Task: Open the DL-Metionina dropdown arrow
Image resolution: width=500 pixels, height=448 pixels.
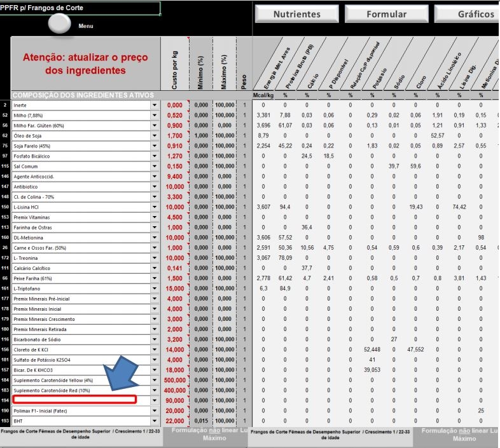Action: [x=155, y=238]
